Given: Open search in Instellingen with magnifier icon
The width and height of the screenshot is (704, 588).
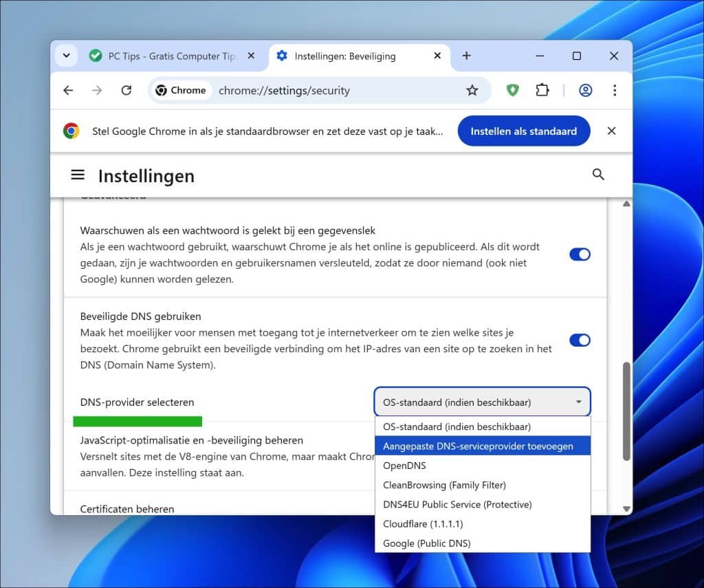Looking at the screenshot, I should point(598,174).
